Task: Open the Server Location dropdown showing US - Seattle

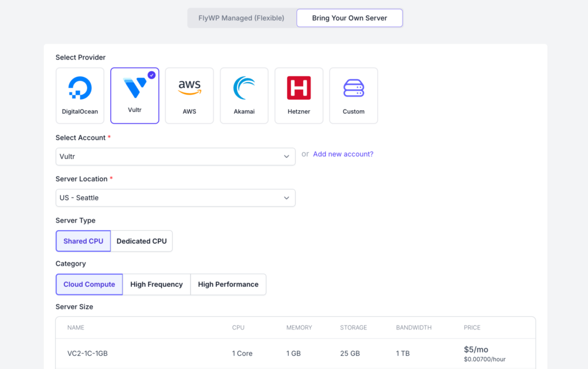Action: coord(176,198)
